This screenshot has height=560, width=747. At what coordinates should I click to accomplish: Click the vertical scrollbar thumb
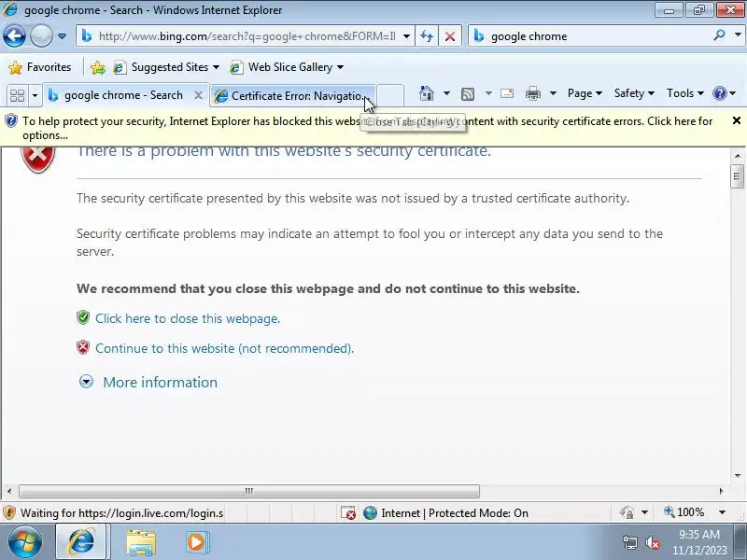pos(738,176)
